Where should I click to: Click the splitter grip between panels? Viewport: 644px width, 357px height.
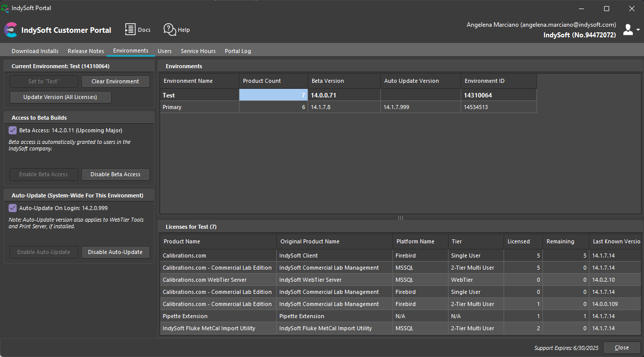[x=401, y=218]
